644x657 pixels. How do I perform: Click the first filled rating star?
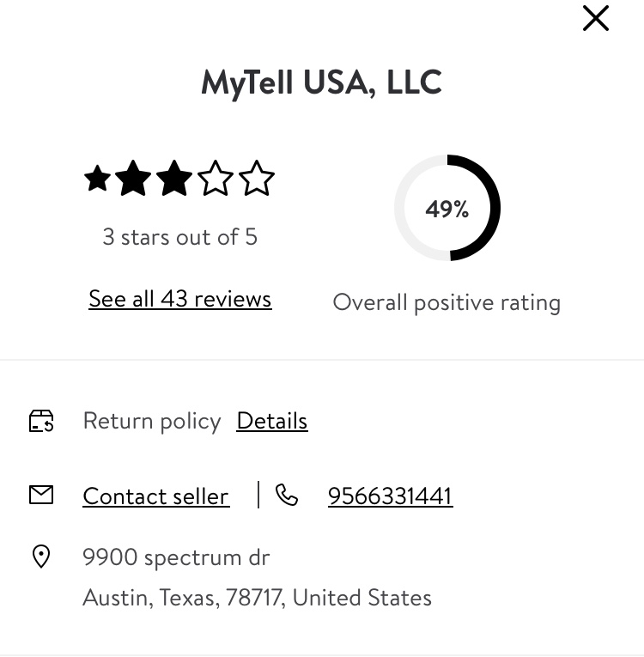point(97,179)
